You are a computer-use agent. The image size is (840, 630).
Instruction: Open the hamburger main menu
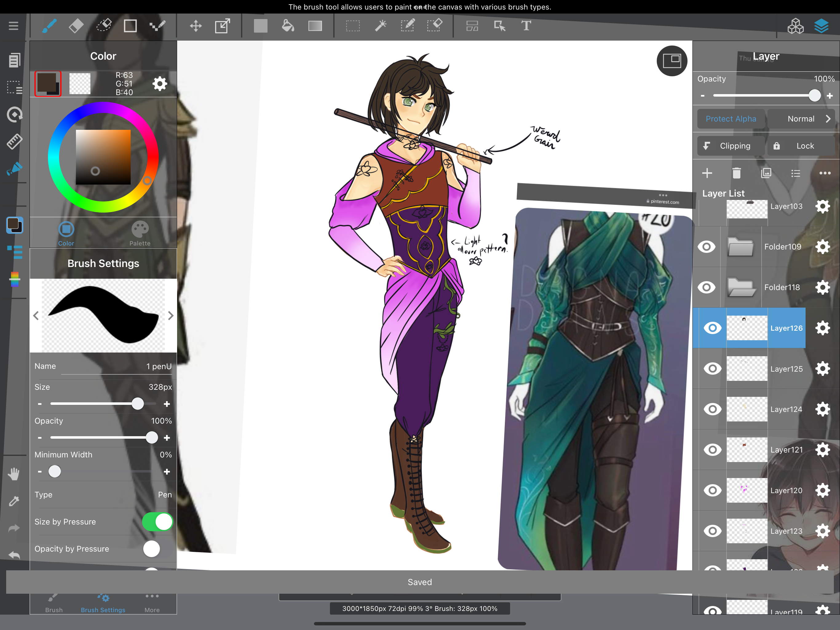click(14, 26)
